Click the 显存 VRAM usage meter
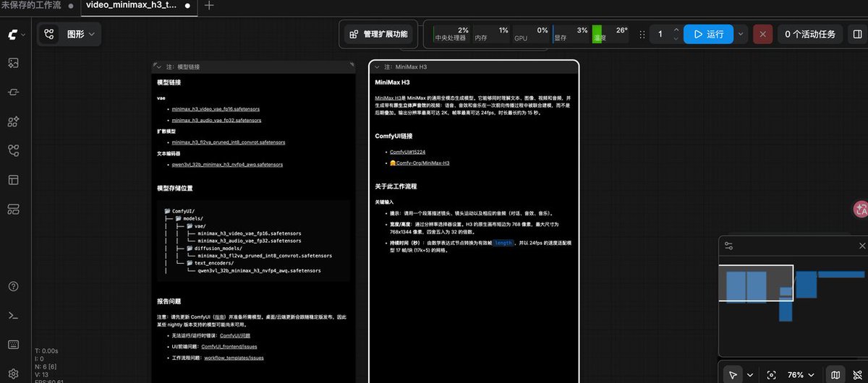The width and height of the screenshot is (868, 383). tap(571, 33)
